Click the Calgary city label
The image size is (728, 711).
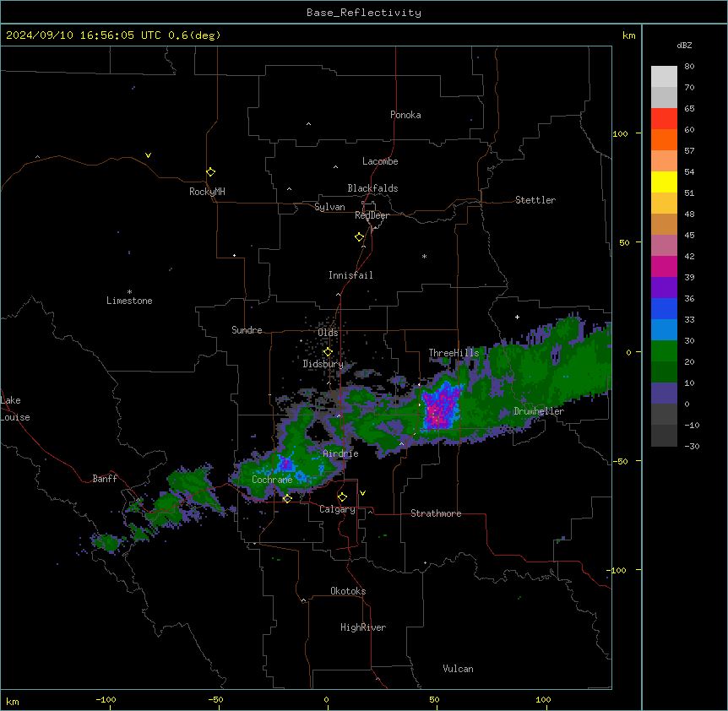click(337, 509)
